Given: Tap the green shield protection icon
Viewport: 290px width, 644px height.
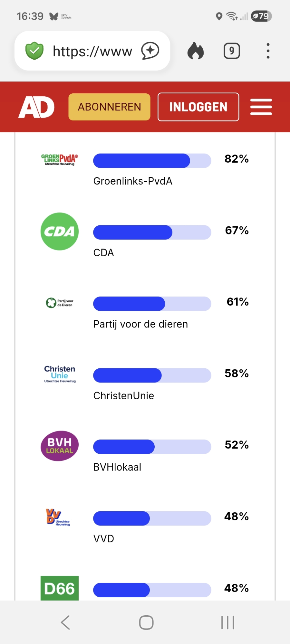Looking at the screenshot, I should pos(34,51).
